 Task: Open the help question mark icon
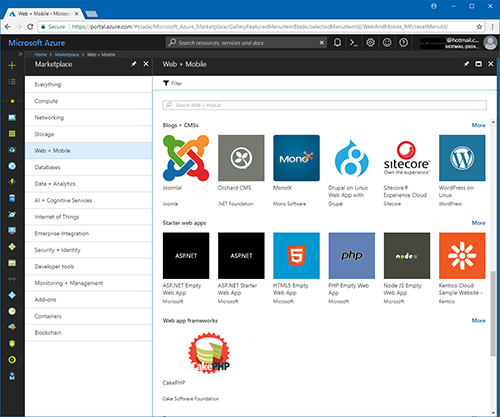403,43
